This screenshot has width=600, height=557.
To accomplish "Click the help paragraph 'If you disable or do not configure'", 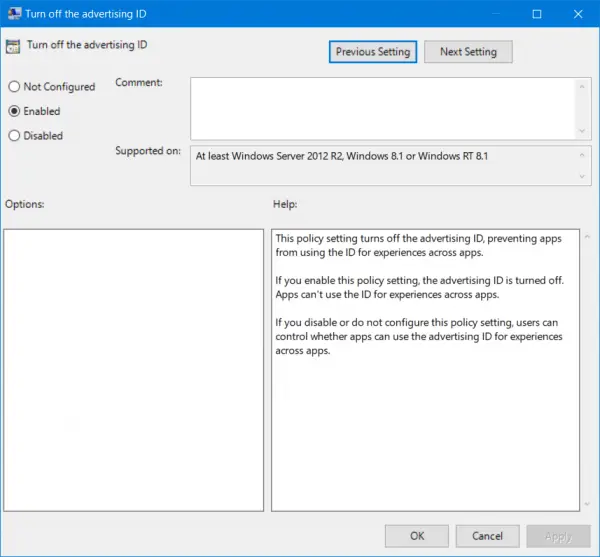I will coord(419,336).
